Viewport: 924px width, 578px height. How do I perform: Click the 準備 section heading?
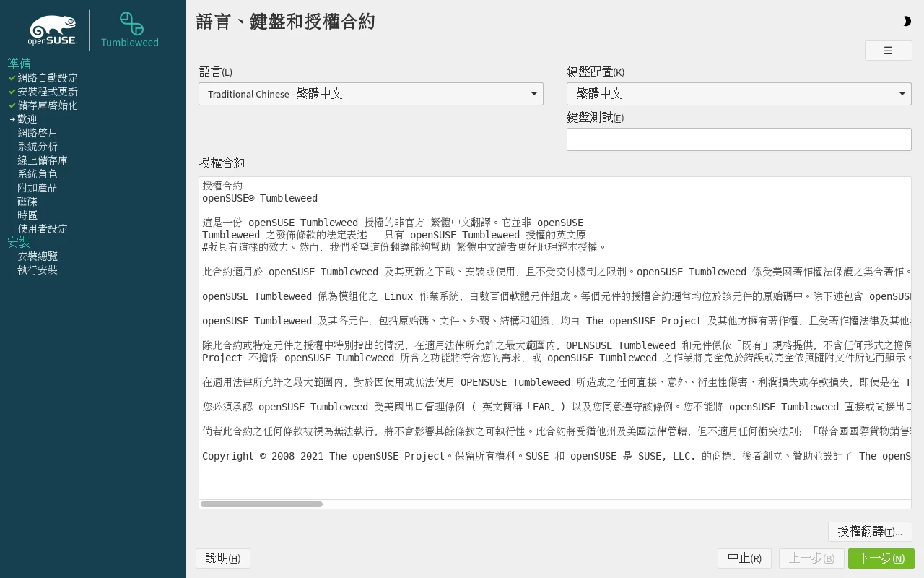19,64
